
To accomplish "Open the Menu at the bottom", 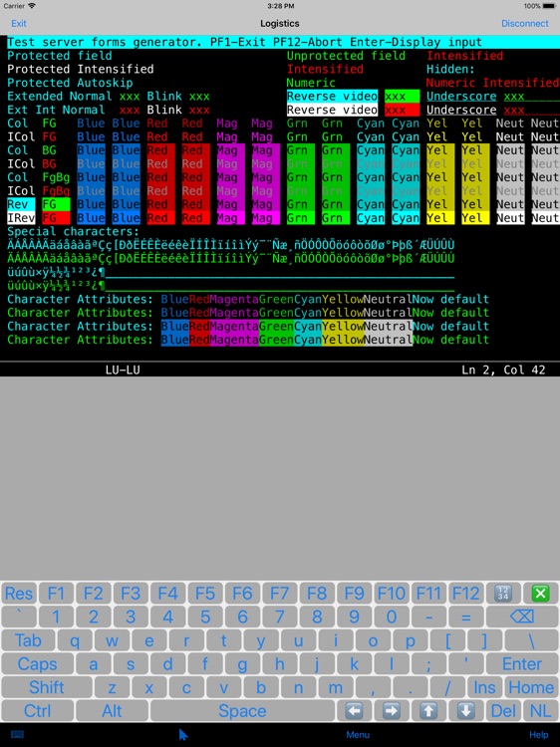I will (358, 735).
